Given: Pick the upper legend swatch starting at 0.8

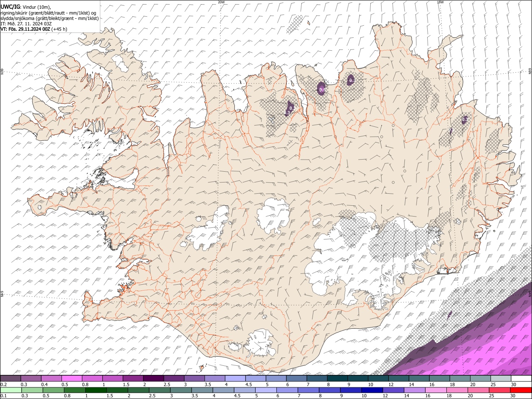Looking at the screenshot, I should point(92,379).
